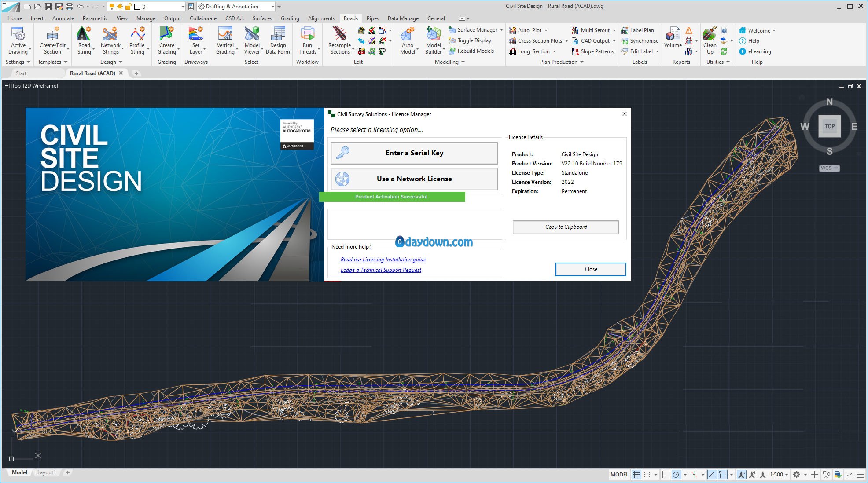Screen dimensions: 868x483
Task: Open the Vertical Grading editor
Action: click(x=225, y=40)
